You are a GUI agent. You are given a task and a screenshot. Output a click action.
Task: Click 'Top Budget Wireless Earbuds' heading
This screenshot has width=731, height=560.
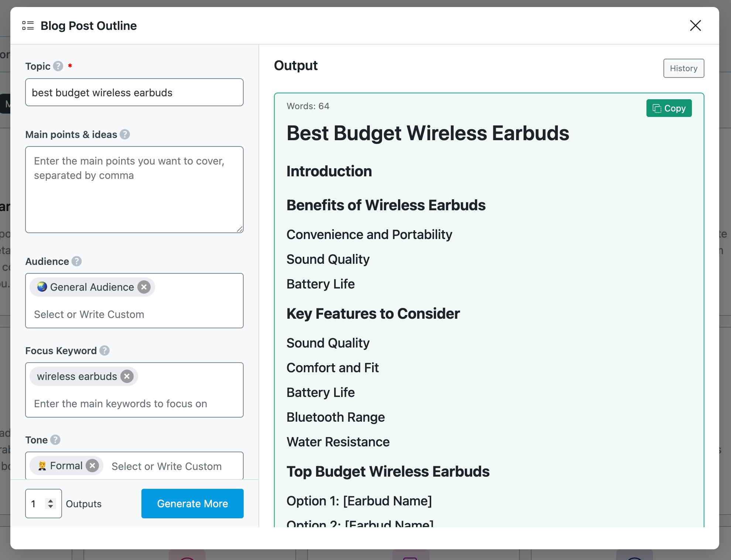click(x=388, y=471)
